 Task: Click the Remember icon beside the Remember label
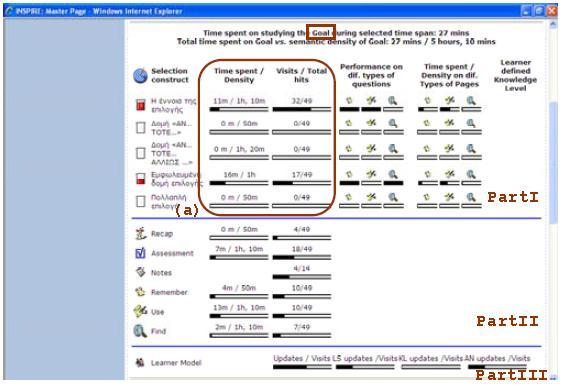[140, 292]
